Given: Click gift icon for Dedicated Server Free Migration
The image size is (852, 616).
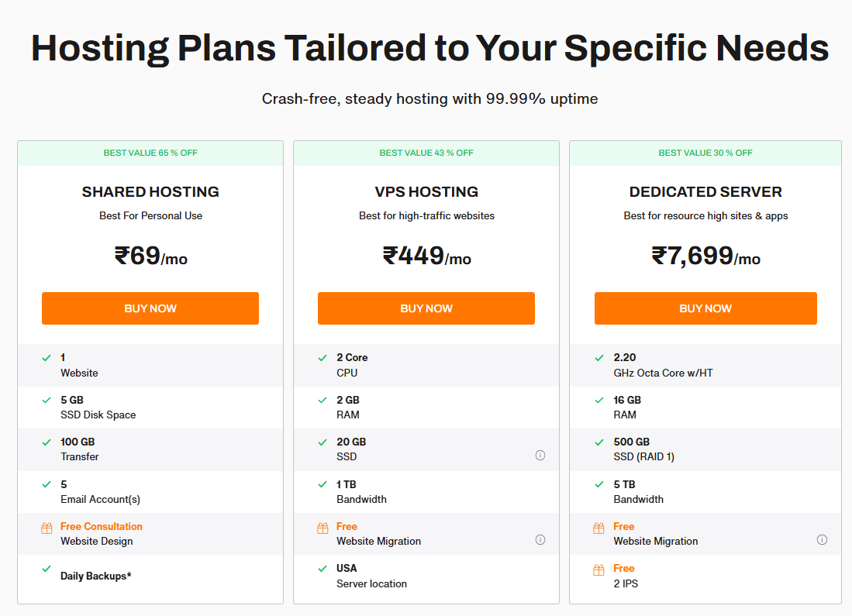Looking at the screenshot, I should click(598, 528).
